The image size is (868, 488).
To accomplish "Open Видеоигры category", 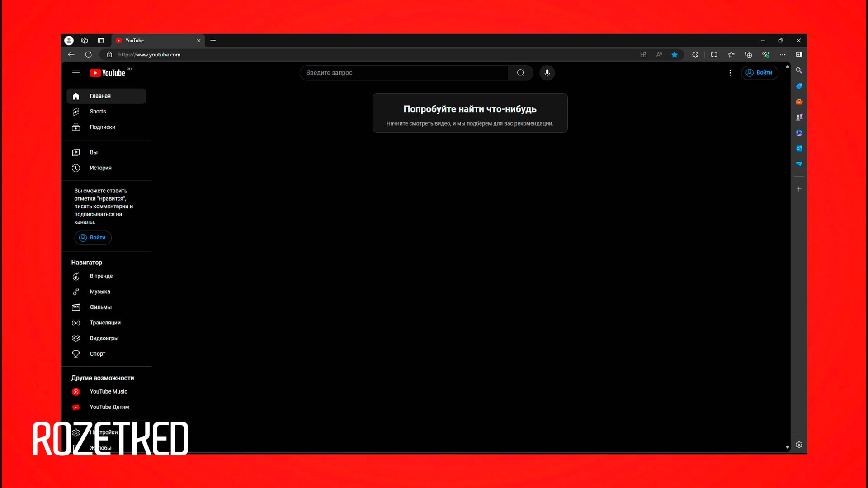I will pos(104,338).
